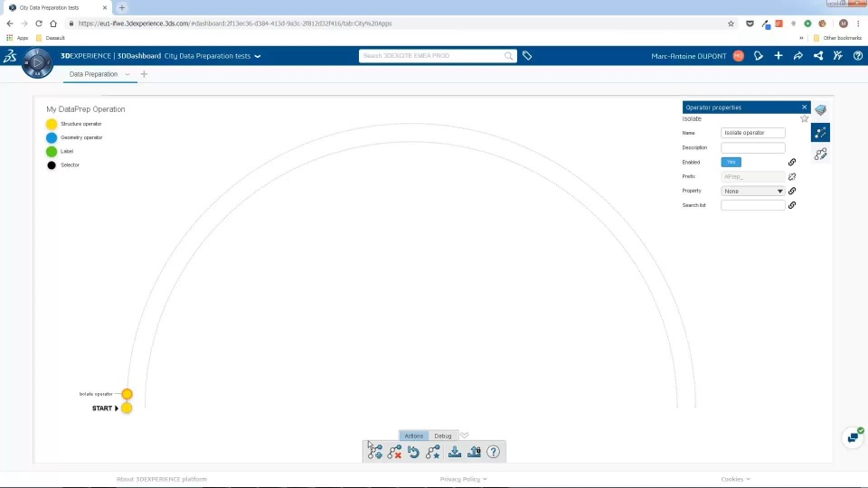Go back in the browser

click(x=10, y=23)
